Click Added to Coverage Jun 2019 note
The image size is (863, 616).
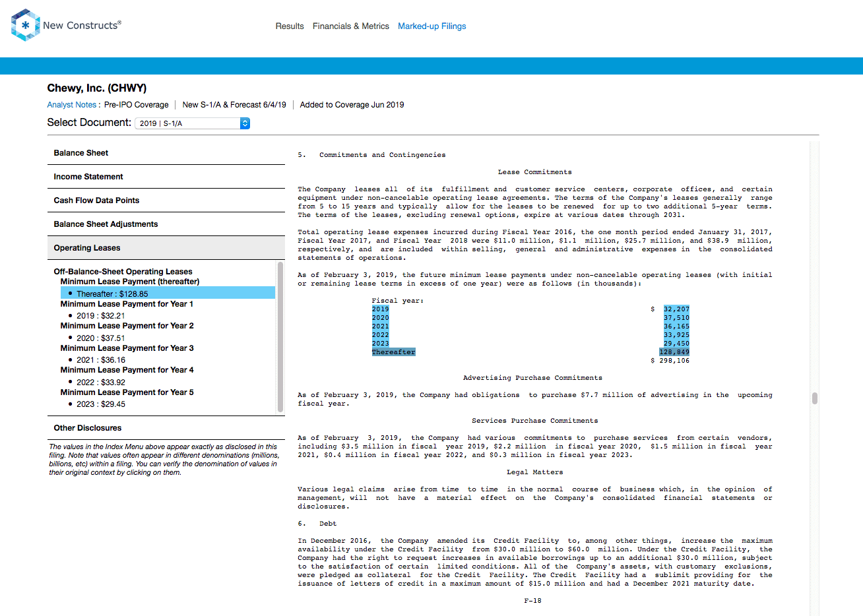tap(352, 105)
